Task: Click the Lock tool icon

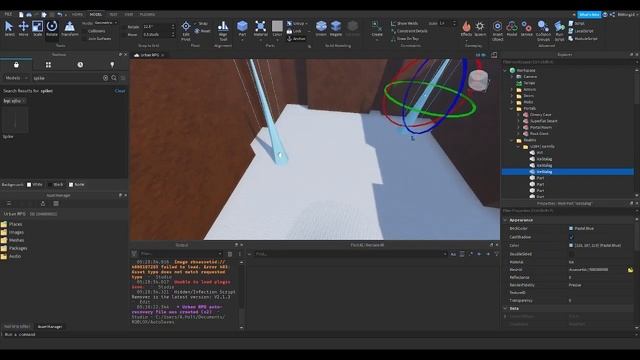Action: click(289, 31)
